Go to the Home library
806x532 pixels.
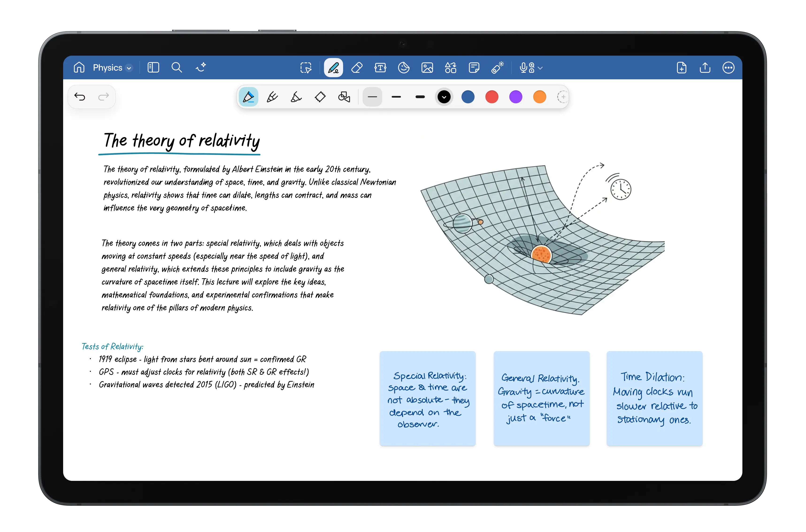pyautogui.click(x=79, y=68)
